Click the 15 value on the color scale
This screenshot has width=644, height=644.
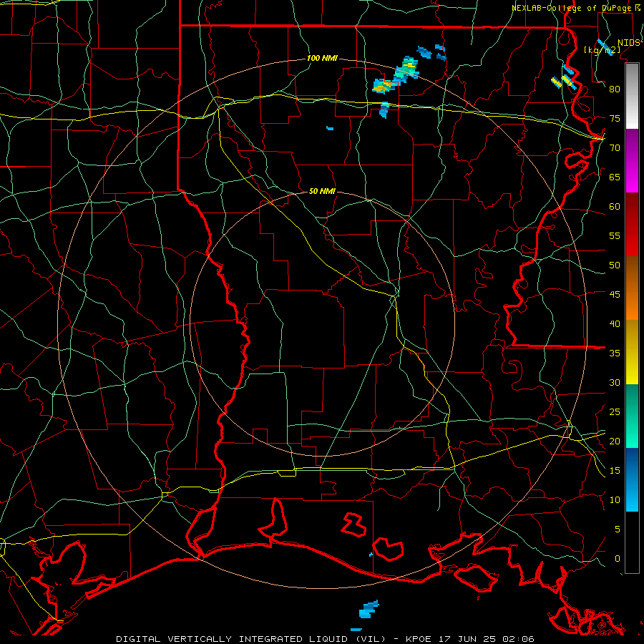click(615, 471)
